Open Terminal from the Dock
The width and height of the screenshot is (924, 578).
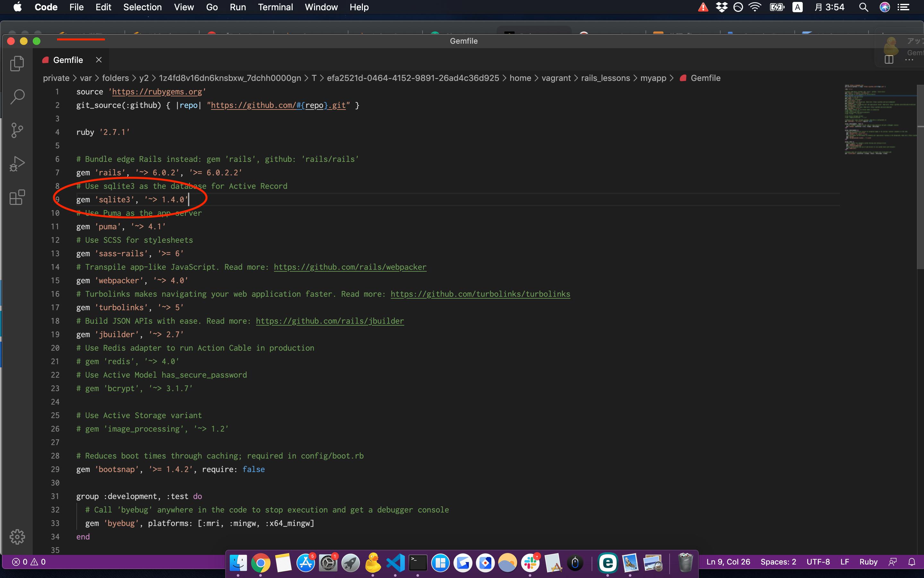tap(418, 563)
